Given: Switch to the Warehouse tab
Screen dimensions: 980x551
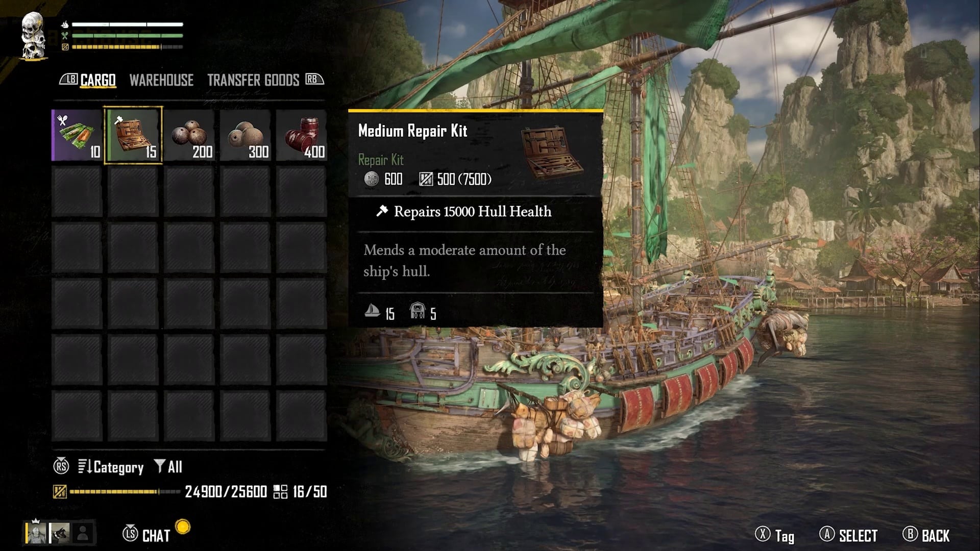Looking at the screenshot, I should click(161, 80).
